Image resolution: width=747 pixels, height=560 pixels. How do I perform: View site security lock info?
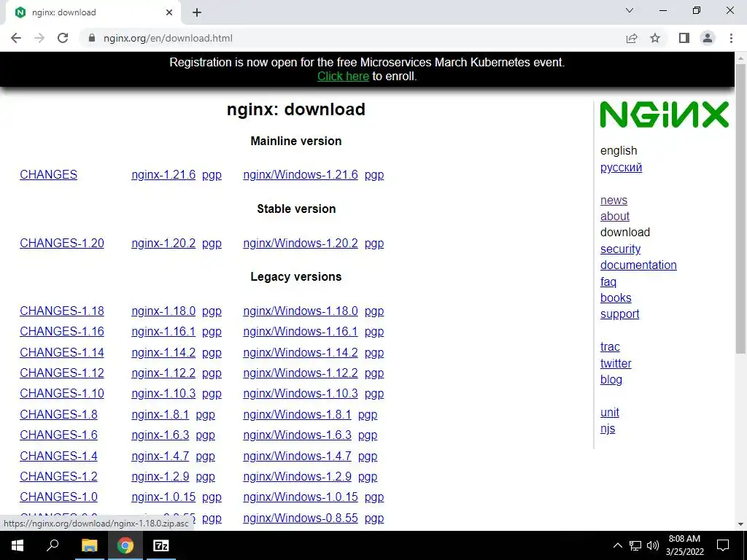click(92, 38)
